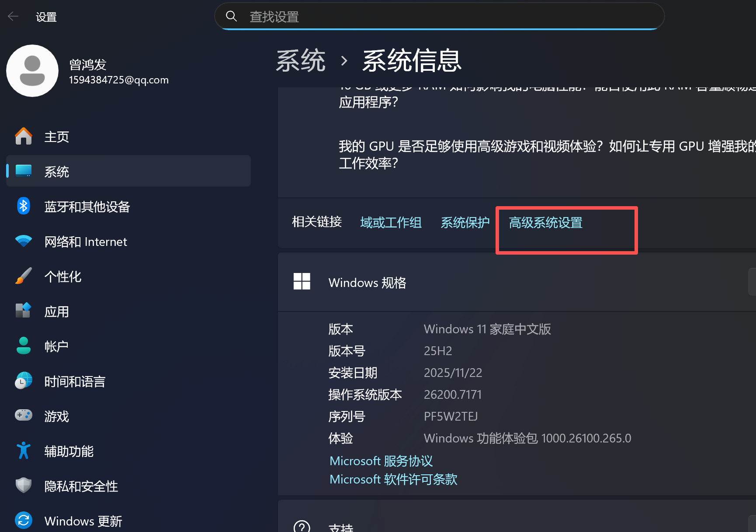Open Microsoft 服务协议 link
756x532 pixels.
click(381, 461)
